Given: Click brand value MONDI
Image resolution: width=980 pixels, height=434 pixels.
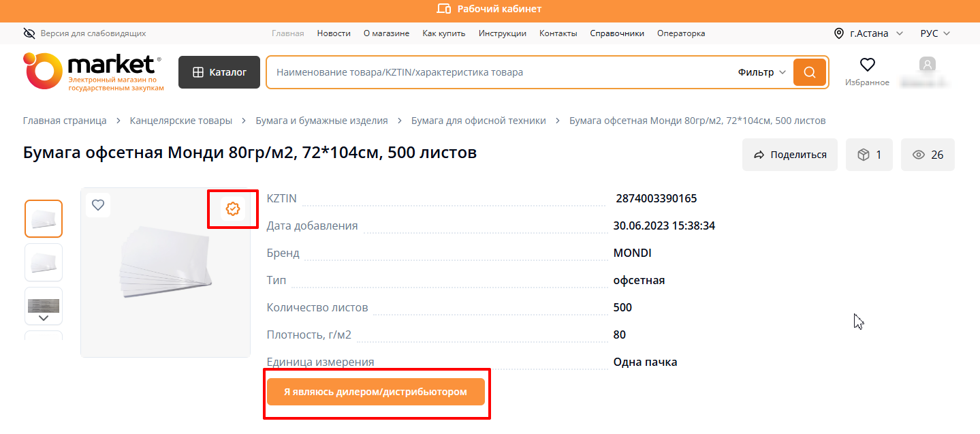Looking at the screenshot, I should [x=633, y=253].
